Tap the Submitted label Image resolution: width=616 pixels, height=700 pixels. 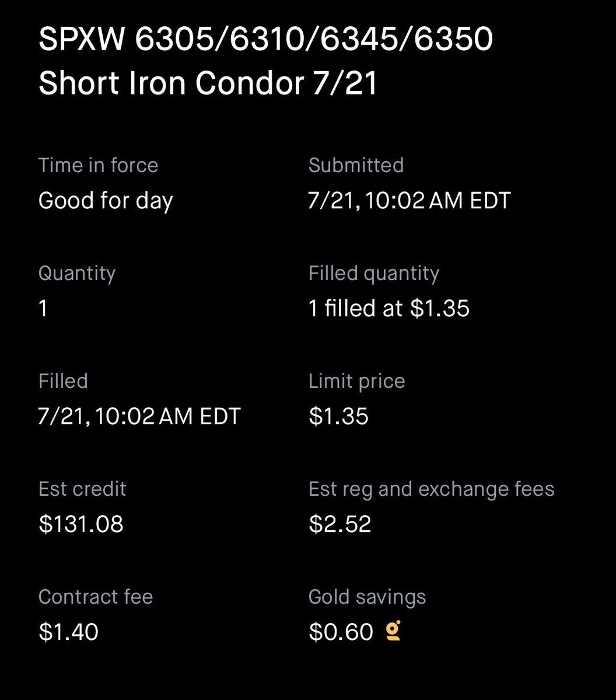[x=356, y=165]
